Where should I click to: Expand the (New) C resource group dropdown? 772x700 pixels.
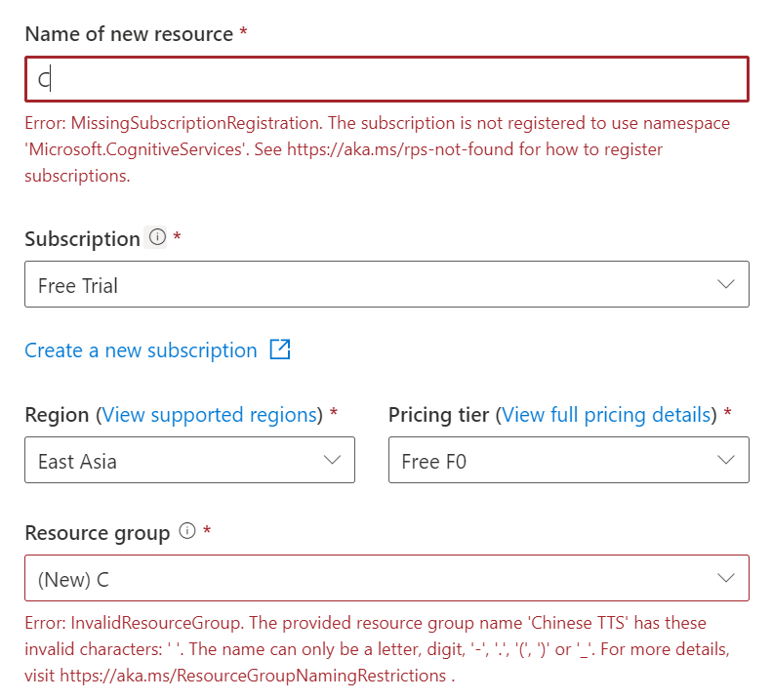[x=371, y=579]
